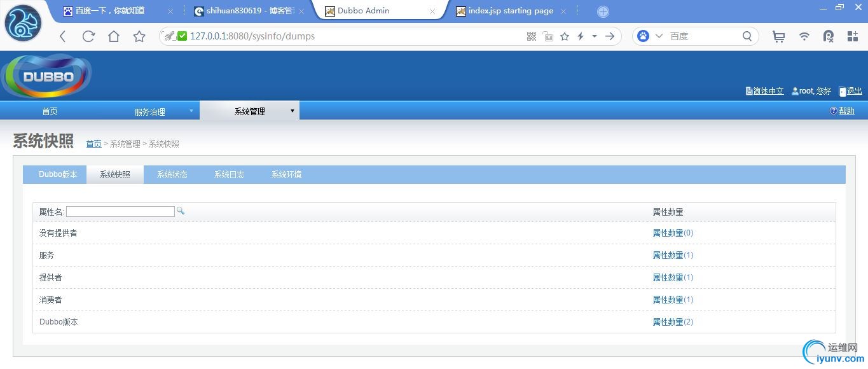
Task: Click the 消费者 row label
Action: (51, 300)
